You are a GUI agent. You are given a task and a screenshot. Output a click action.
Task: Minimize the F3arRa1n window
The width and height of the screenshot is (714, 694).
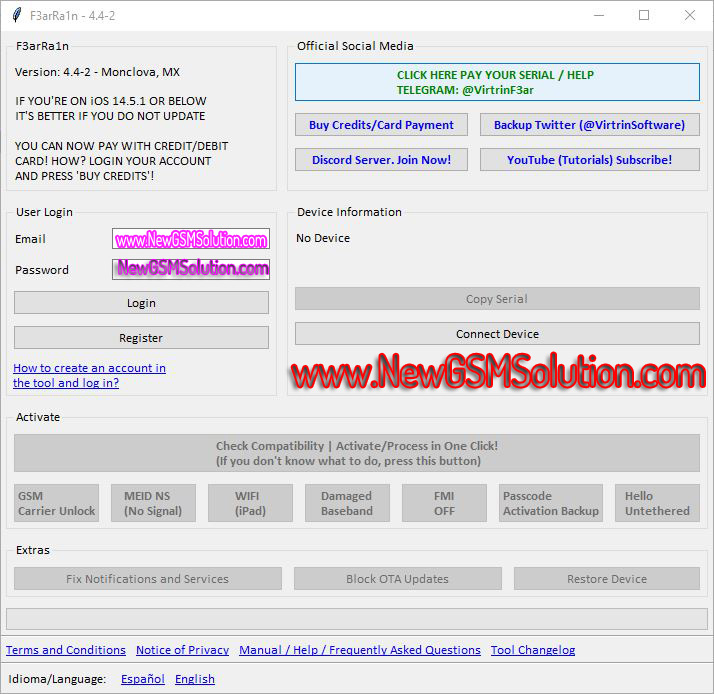(599, 15)
